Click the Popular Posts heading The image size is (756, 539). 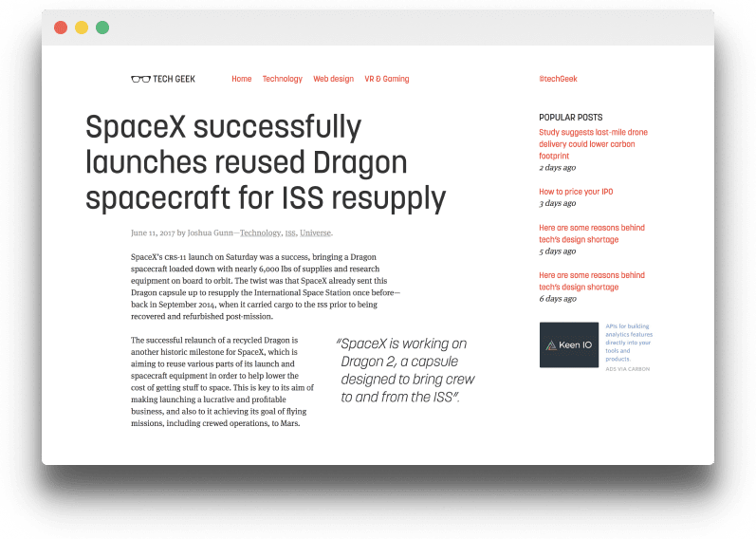570,118
